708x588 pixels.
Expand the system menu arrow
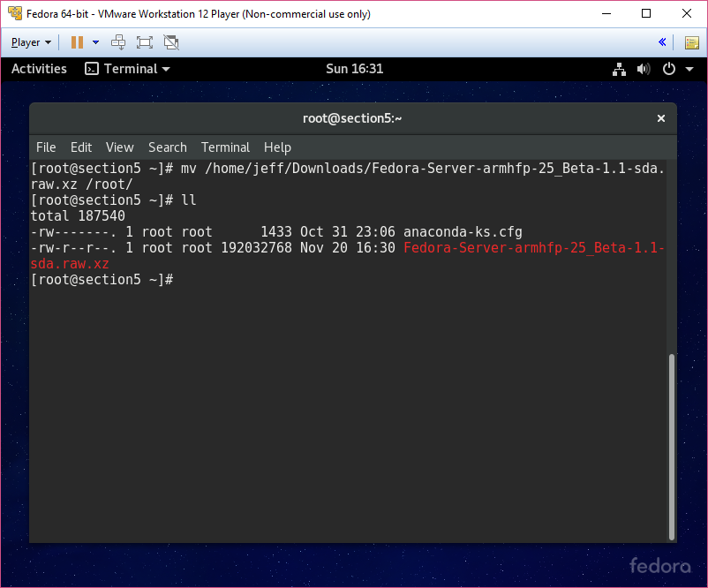coord(689,69)
